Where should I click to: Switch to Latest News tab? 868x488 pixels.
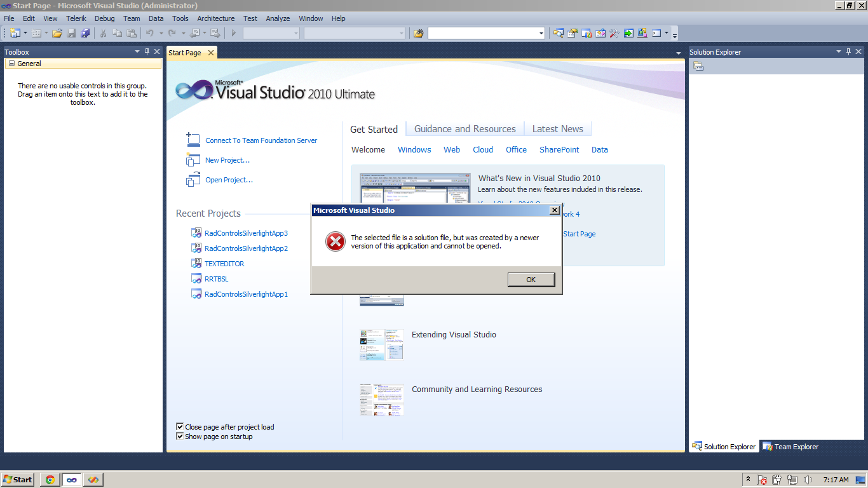point(558,129)
